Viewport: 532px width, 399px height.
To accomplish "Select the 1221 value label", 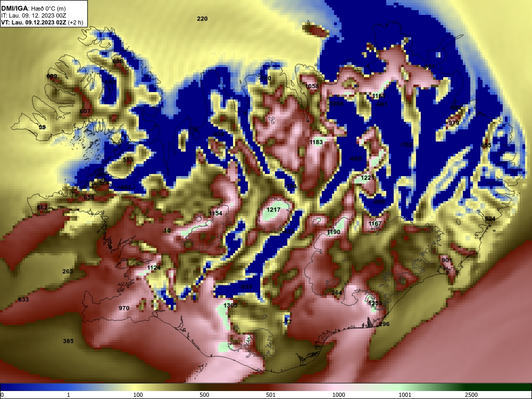I will (x=368, y=178).
